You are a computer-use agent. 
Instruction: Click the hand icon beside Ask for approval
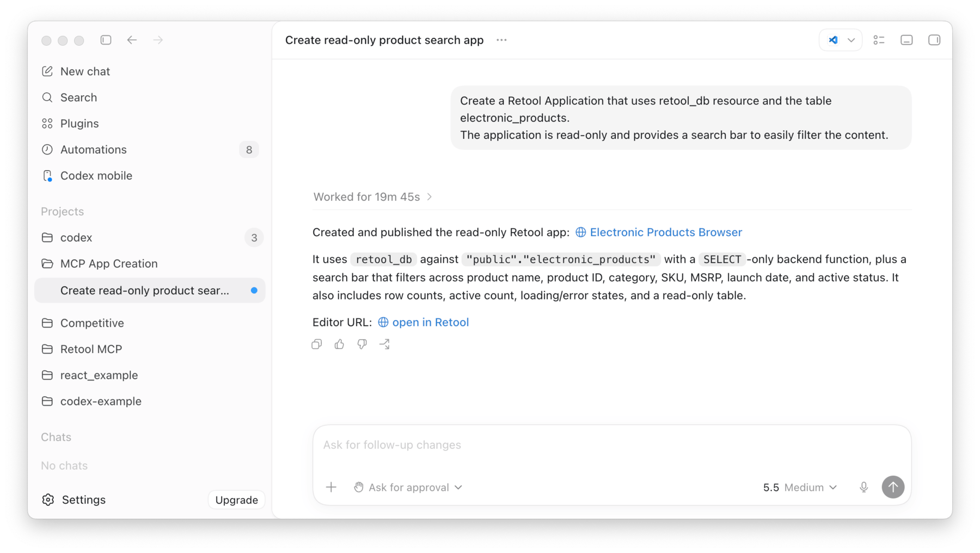(x=358, y=487)
